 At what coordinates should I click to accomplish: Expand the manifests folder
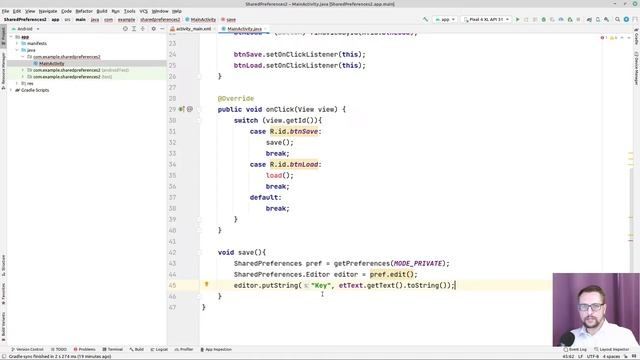(17, 43)
